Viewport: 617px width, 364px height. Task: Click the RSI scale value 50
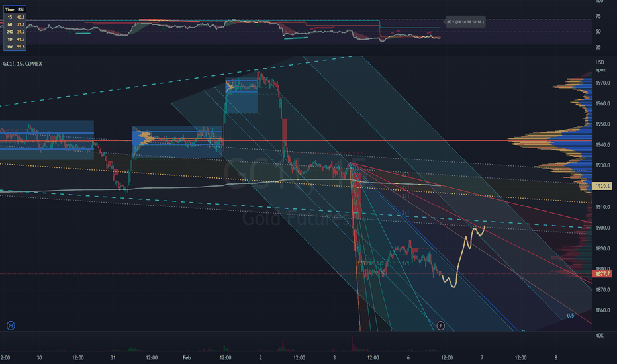point(598,32)
